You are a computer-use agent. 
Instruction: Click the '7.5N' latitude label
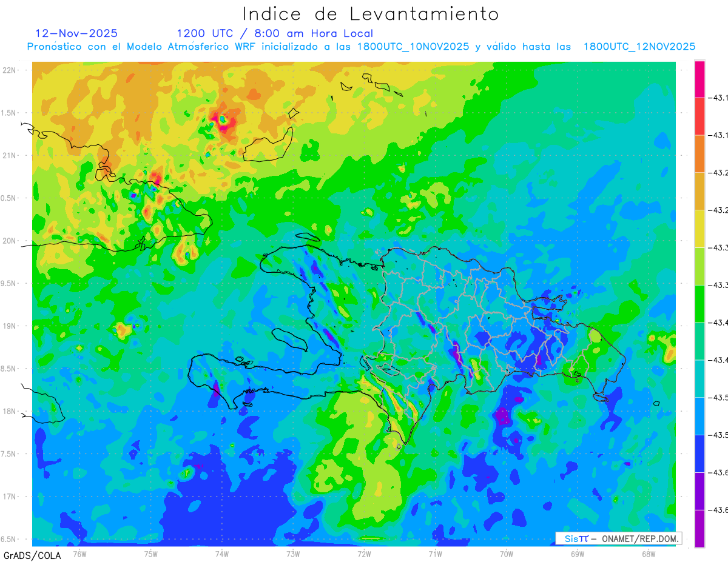(10, 454)
